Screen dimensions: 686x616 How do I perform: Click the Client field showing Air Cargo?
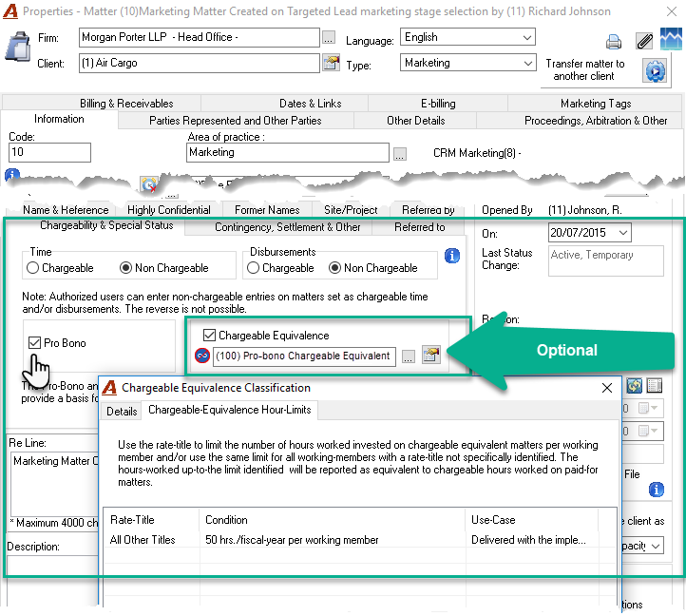(x=200, y=63)
